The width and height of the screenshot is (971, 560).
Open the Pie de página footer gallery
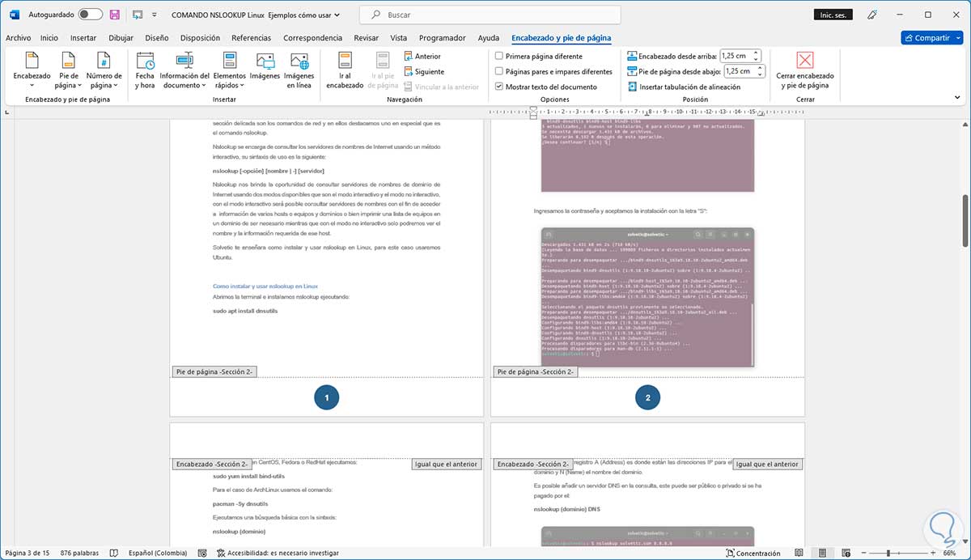pos(69,70)
